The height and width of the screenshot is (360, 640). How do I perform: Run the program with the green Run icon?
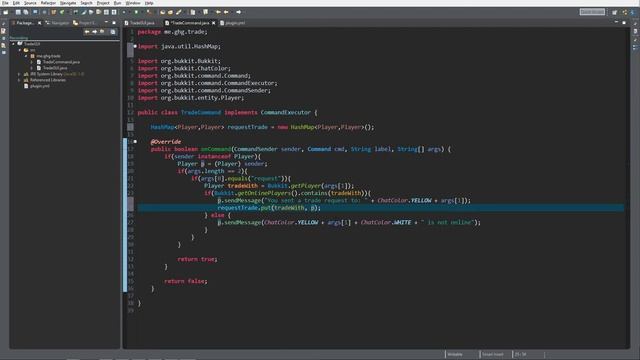coord(136,12)
